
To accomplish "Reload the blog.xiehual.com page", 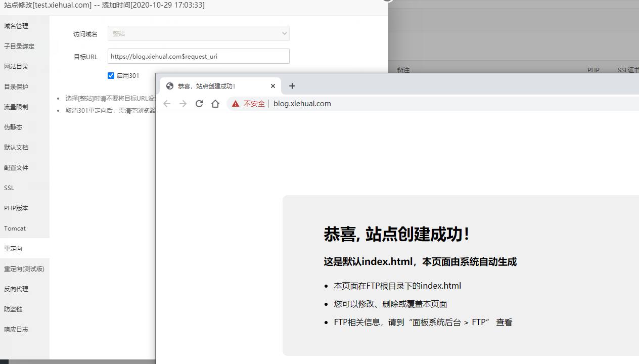I will 199,104.
